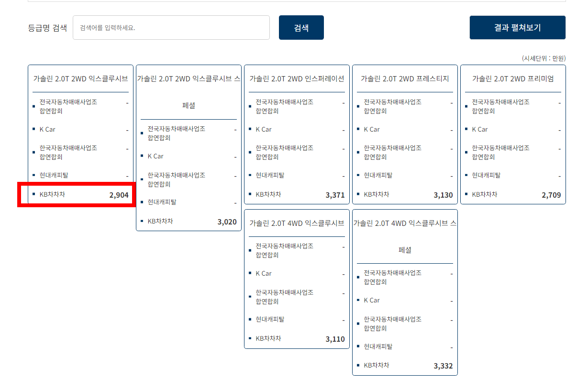Image resolution: width=588 pixels, height=380 pixels.
Task: Click 현대캐피탈 entry in 프레스티지 card
Action: [415, 175]
